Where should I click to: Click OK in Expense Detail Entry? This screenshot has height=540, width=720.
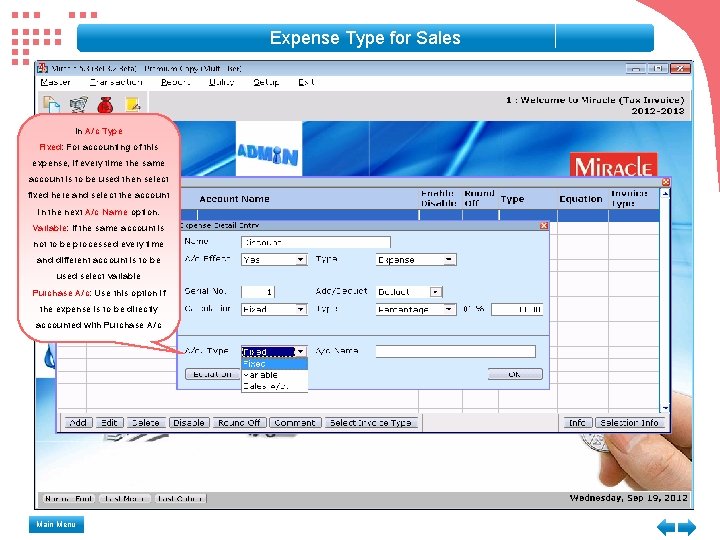pyautogui.click(x=515, y=374)
